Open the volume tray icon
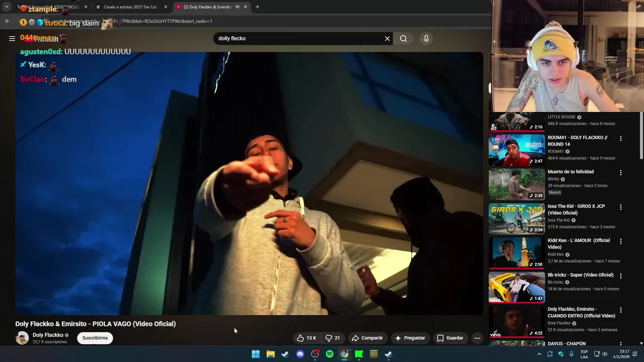This screenshot has width=644, height=362. [605, 354]
